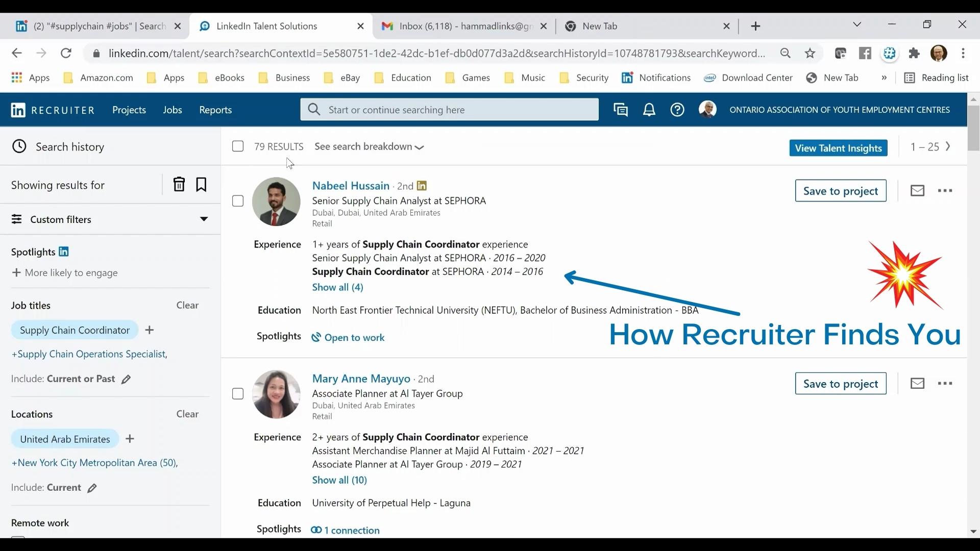
Task: Click the browser address bar URL
Action: click(436, 53)
